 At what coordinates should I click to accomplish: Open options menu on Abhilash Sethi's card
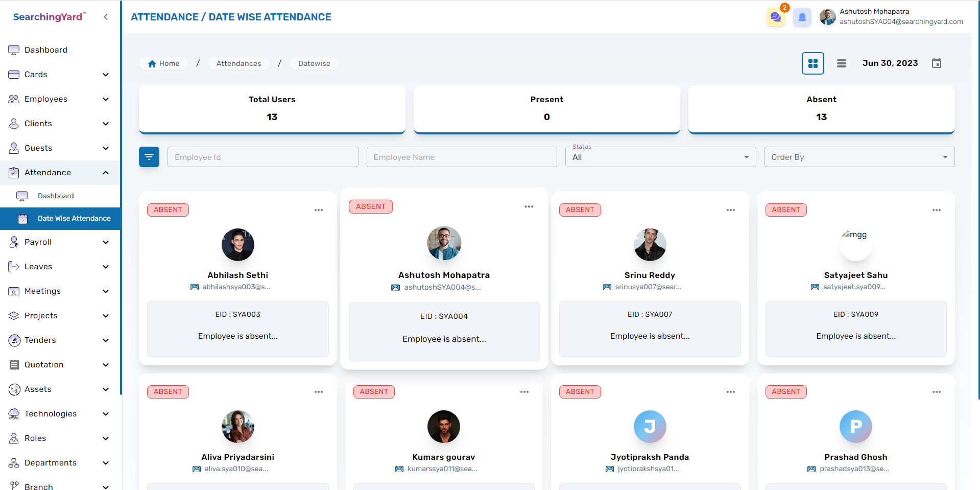319,210
